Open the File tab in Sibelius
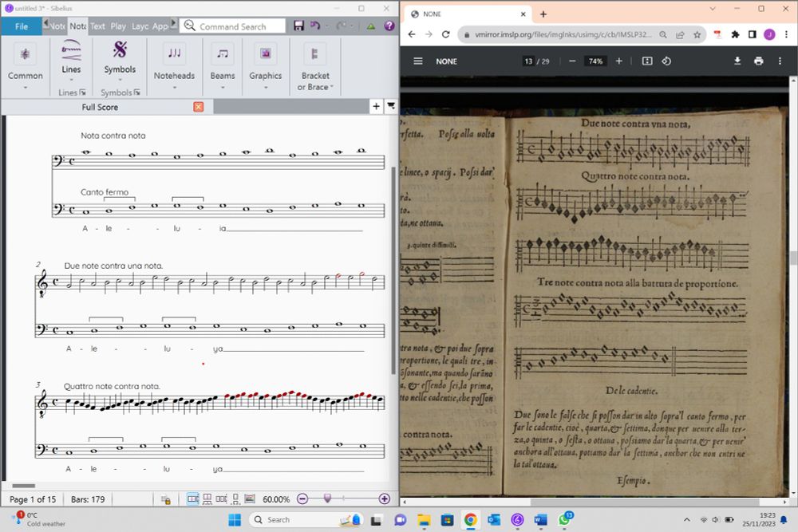This screenshot has height=532, width=798. coord(22,26)
